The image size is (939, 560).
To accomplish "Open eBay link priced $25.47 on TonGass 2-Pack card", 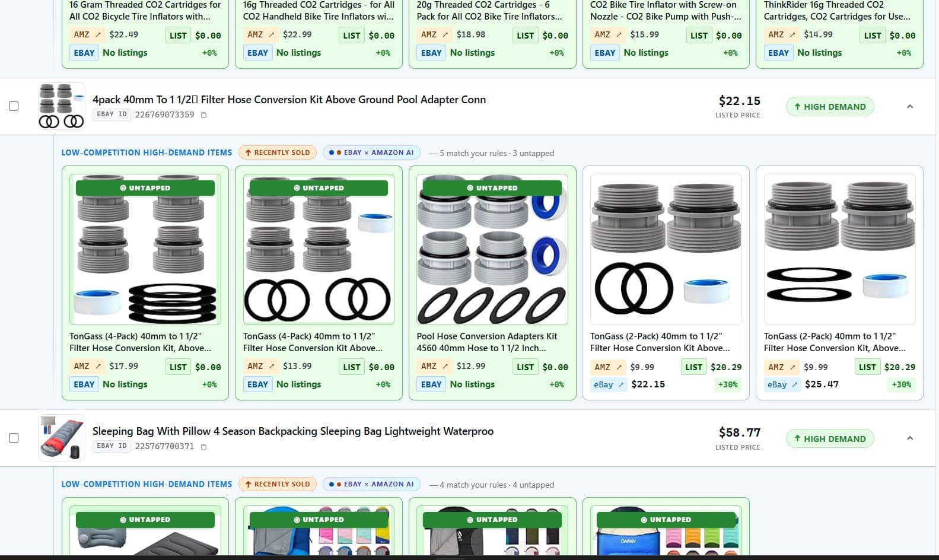I will tap(782, 384).
